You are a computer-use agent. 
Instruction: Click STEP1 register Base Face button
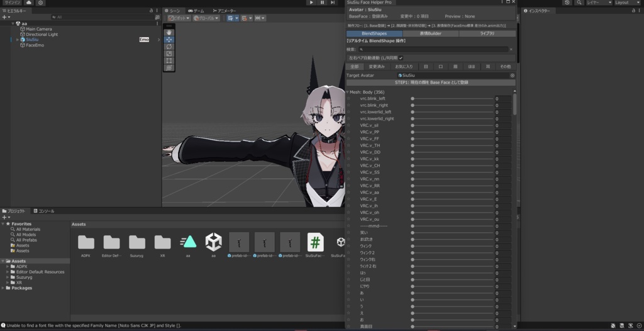(x=431, y=82)
